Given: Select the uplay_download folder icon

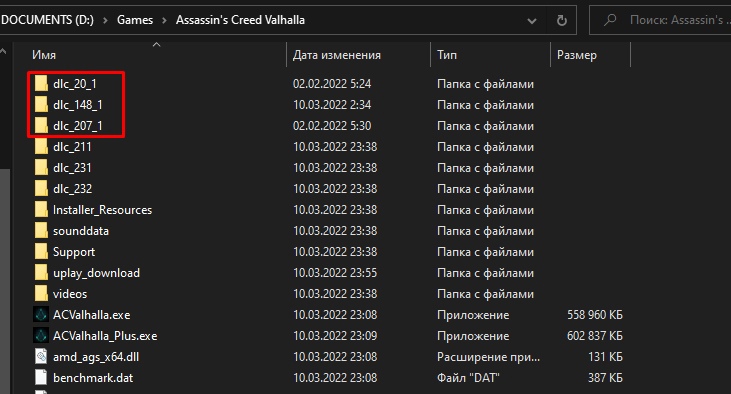Looking at the screenshot, I should coord(41,273).
